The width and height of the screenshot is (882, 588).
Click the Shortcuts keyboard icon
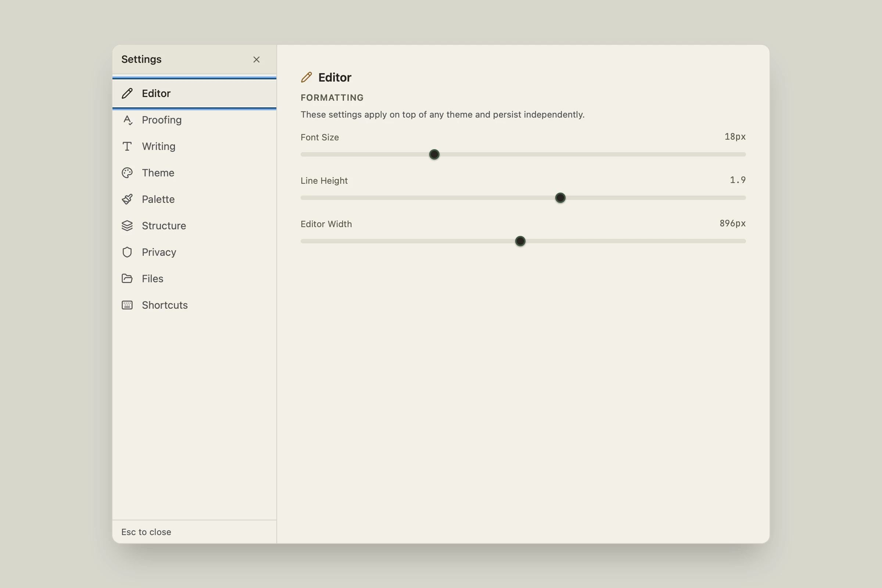coord(127,305)
